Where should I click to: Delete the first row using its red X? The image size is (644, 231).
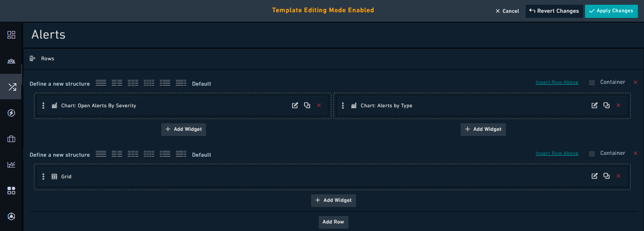(636, 82)
